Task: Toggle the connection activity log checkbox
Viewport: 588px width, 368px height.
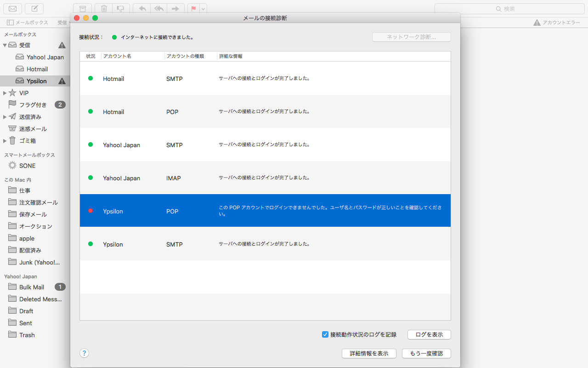Action: [x=325, y=334]
